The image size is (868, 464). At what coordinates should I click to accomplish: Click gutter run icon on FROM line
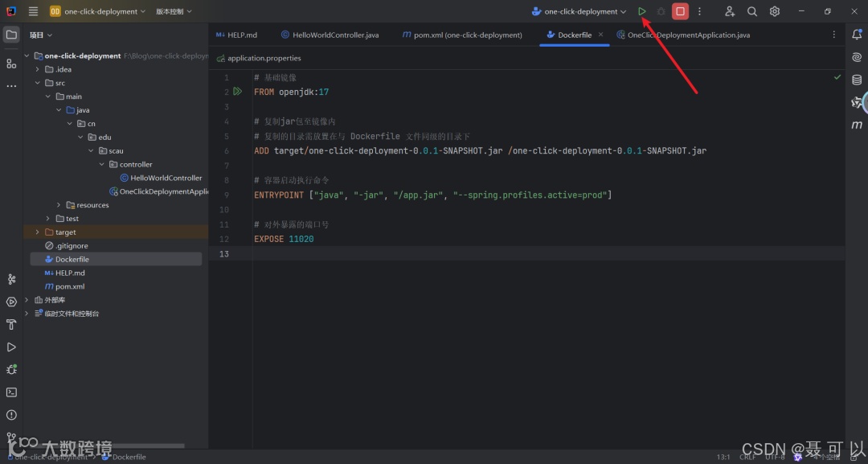tap(237, 92)
